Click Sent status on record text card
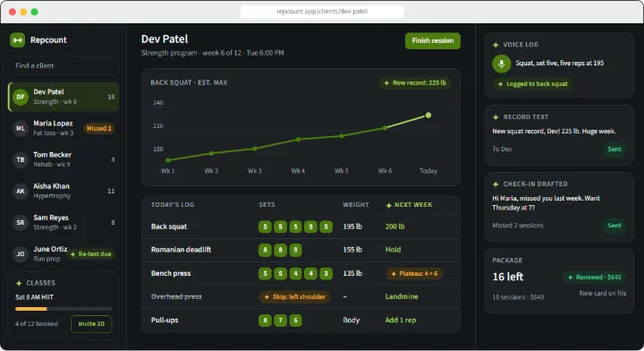This screenshot has height=351, width=644. click(x=614, y=150)
